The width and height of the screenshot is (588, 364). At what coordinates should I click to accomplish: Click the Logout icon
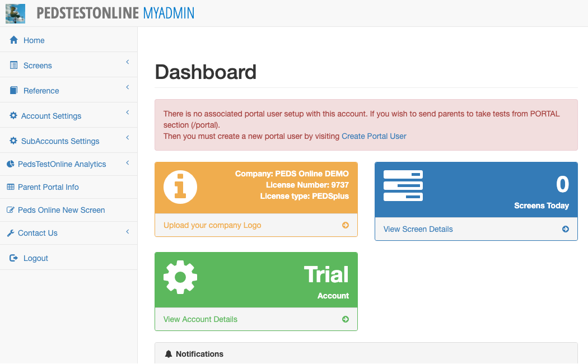coord(12,258)
